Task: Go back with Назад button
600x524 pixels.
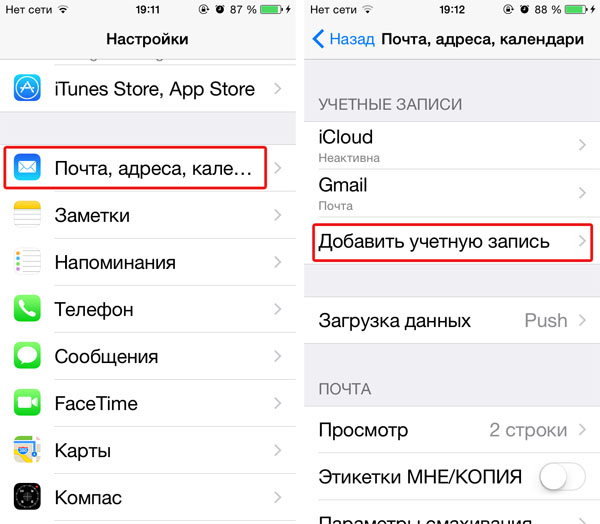Action: pos(343,39)
